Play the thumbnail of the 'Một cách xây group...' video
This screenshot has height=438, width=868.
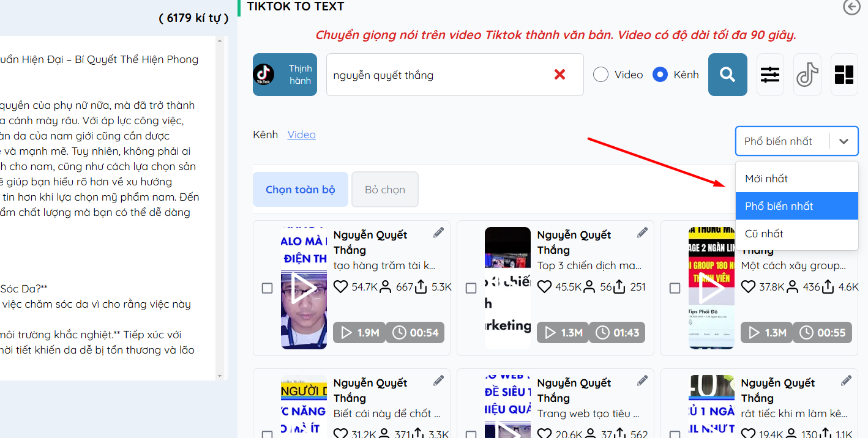pos(711,288)
